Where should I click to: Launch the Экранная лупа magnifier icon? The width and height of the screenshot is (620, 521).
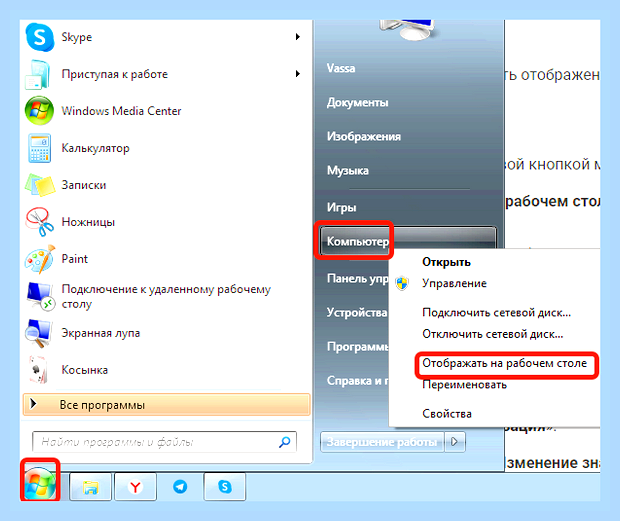click(38, 333)
